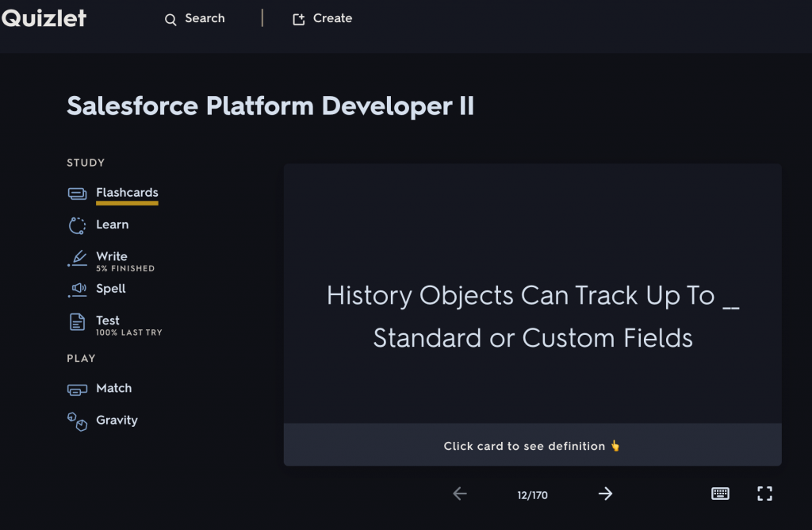The image size is (812, 530).
Task: Click the PLAY section heading
Action: pyautogui.click(x=81, y=359)
